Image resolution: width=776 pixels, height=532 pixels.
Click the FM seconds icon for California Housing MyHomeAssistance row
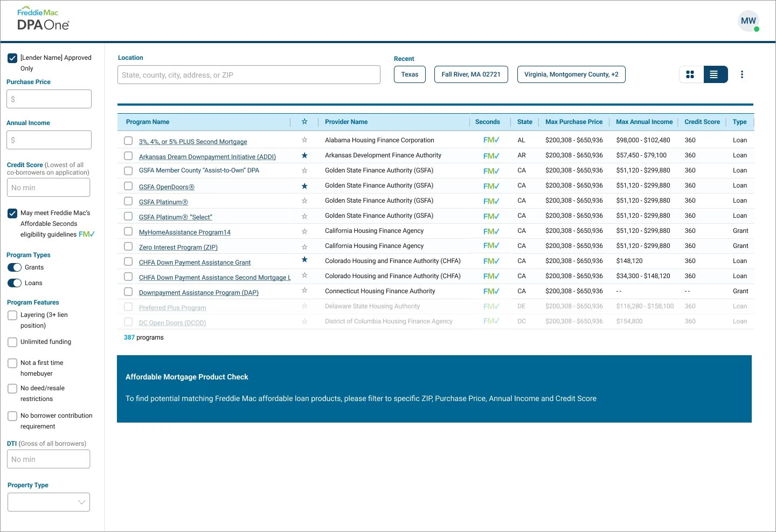[491, 231]
